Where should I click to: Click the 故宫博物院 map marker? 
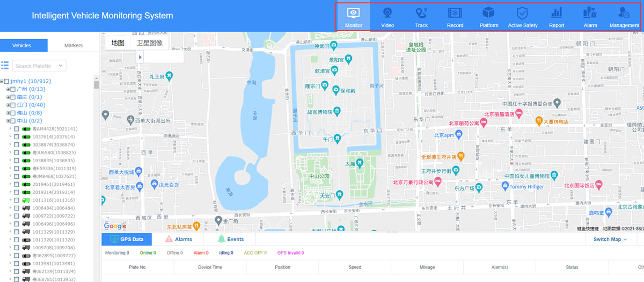(337, 112)
